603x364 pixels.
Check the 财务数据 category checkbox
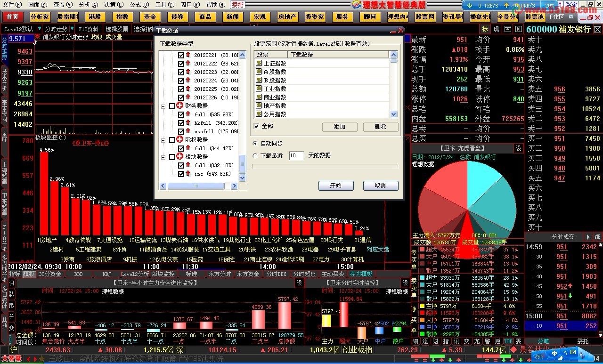172,106
